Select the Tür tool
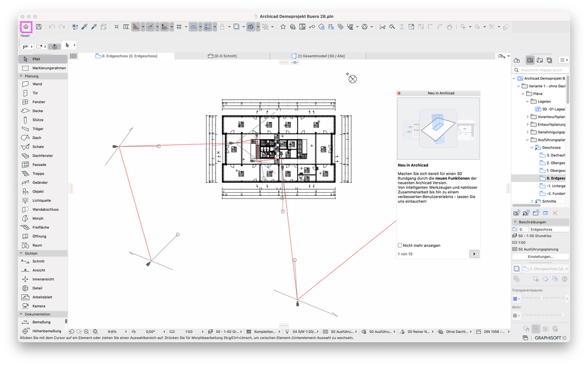Image resolution: width=588 pixels, height=366 pixels. tap(43, 93)
